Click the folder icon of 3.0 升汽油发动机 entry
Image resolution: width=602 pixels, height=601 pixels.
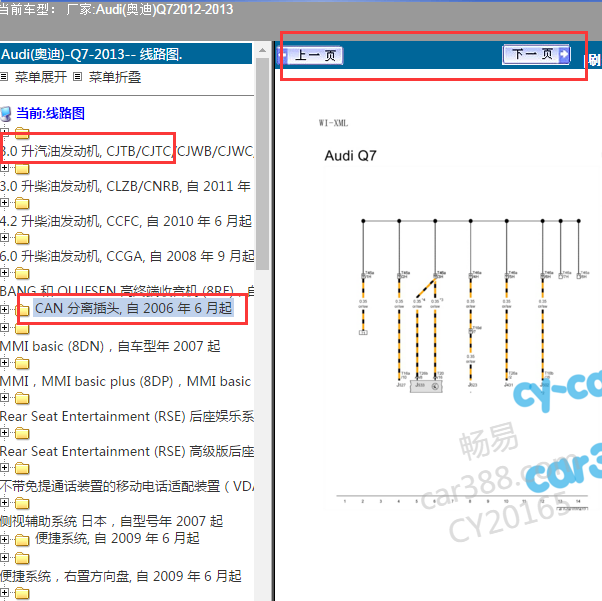click(x=22, y=133)
